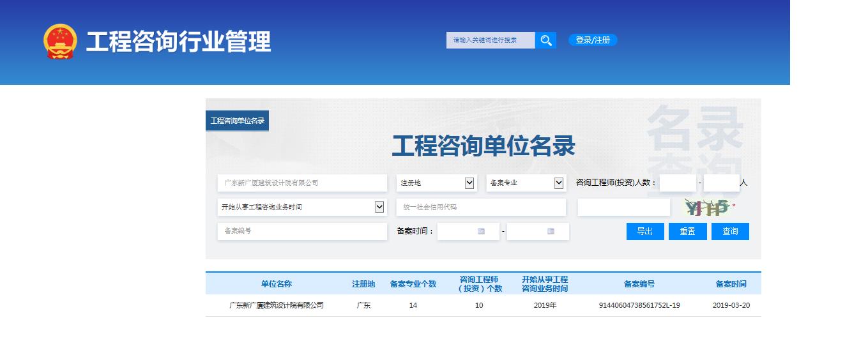
Task: Click the 重置 reset button
Action: coord(687,231)
